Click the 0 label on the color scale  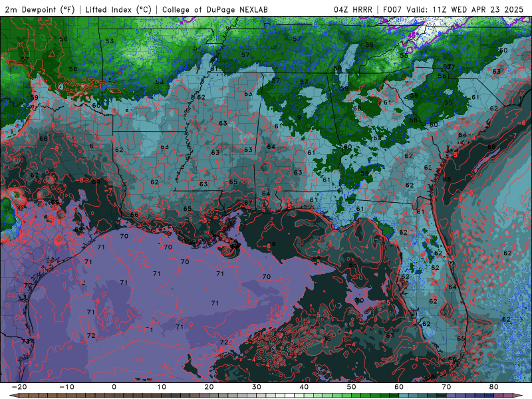click(x=114, y=387)
